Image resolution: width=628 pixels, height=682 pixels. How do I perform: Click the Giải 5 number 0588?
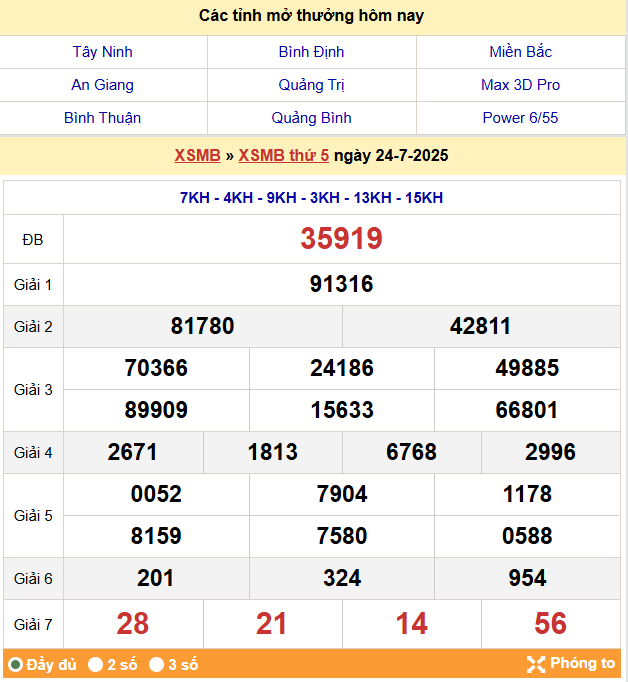[527, 536]
